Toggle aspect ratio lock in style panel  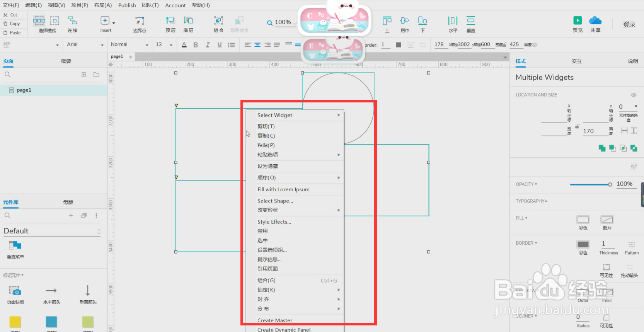coord(577,126)
